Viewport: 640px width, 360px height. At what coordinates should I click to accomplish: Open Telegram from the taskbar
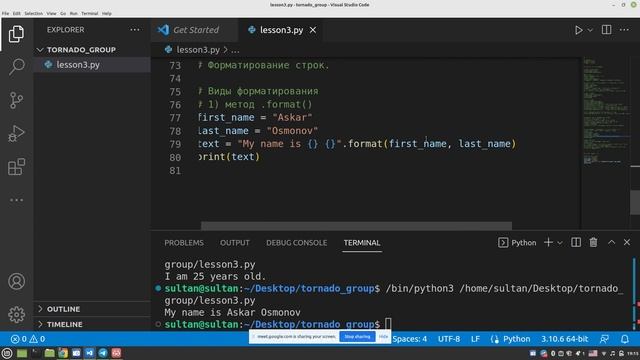click(x=103, y=353)
